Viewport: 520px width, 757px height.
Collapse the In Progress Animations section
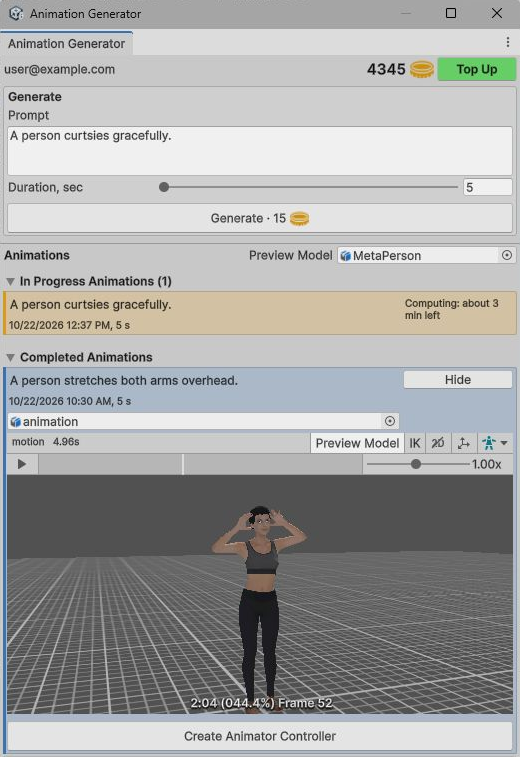10,281
